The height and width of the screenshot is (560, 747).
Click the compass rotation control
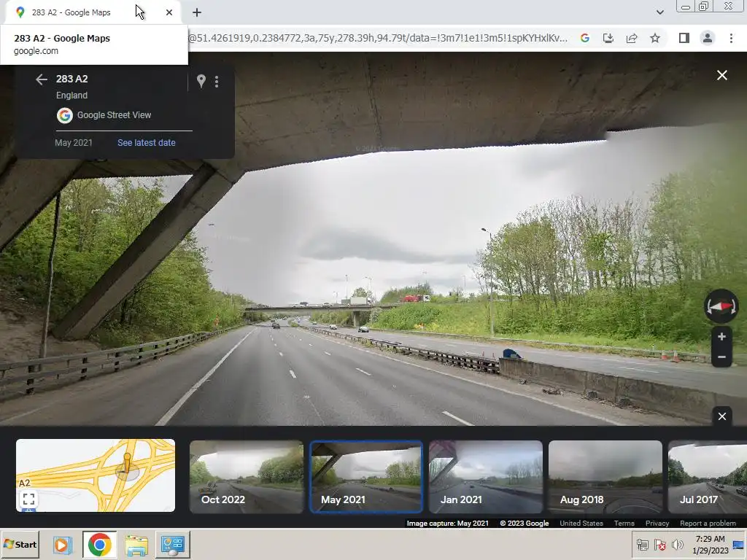click(721, 306)
